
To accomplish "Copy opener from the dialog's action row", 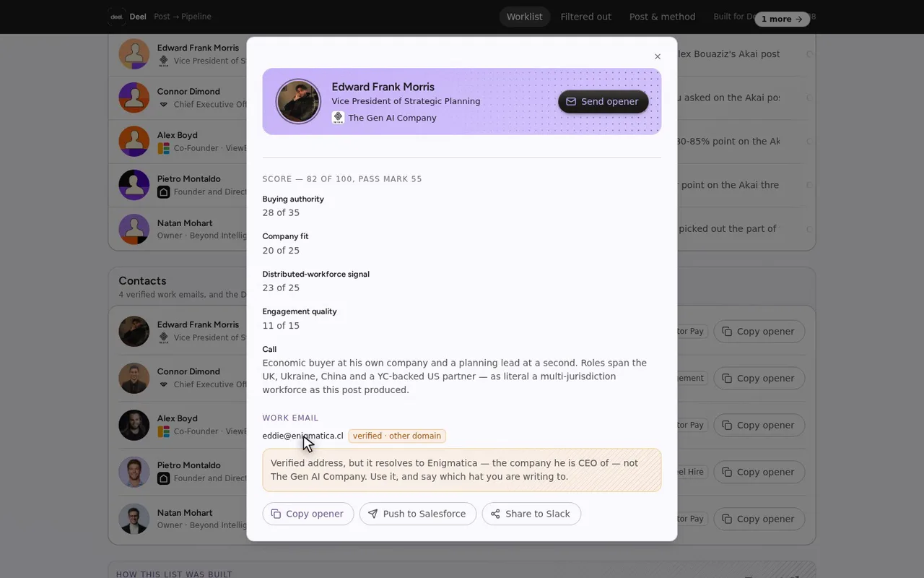I will [x=308, y=514].
